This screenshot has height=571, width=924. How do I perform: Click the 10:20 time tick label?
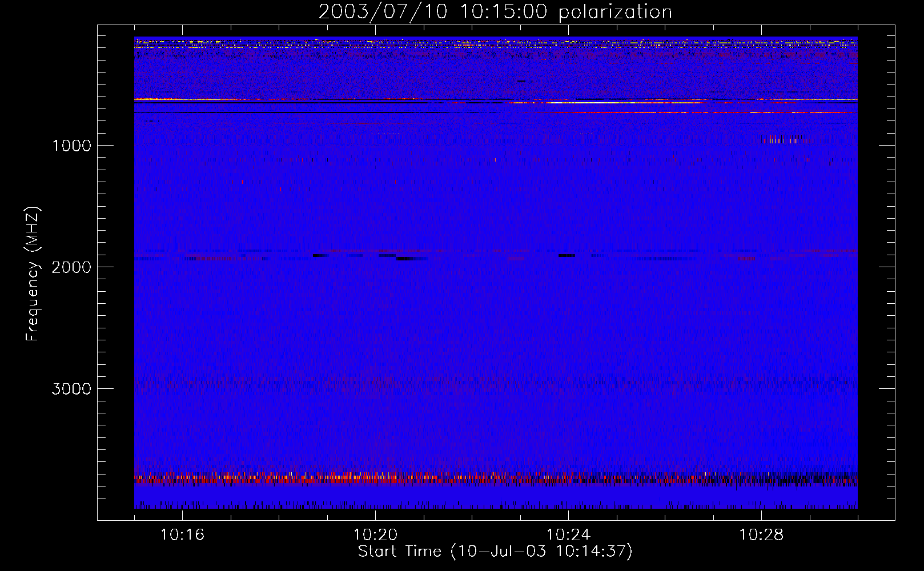(375, 535)
